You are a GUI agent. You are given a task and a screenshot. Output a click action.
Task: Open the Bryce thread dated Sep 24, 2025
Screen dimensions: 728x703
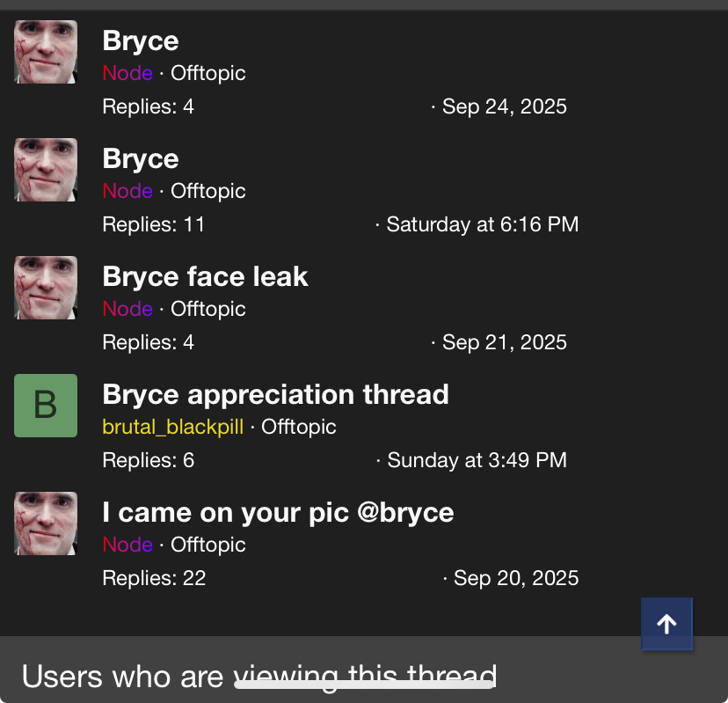point(141,41)
